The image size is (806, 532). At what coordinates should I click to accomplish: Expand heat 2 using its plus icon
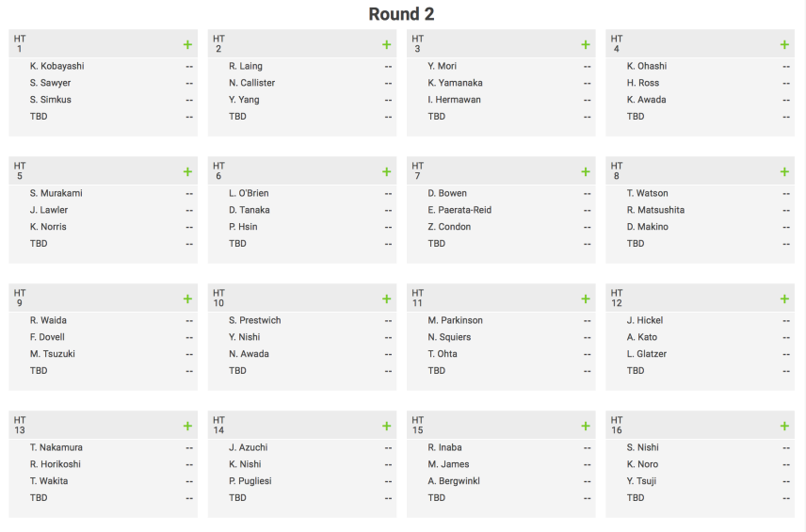(x=387, y=44)
